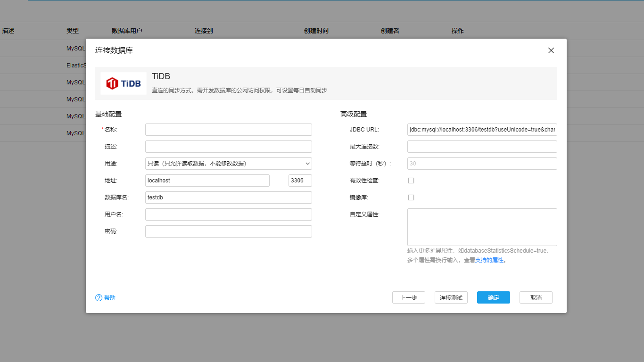Image resolution: width=644 pixels, height=362 pixels.
Task: Click the TiDB title text
Action: coord(161,76)
